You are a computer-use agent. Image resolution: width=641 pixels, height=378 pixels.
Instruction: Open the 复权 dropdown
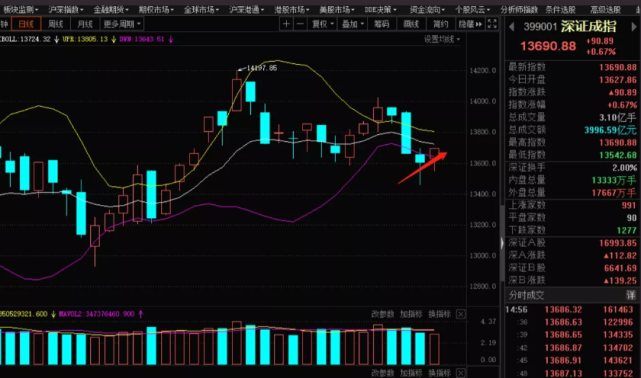tap(323, 24)
